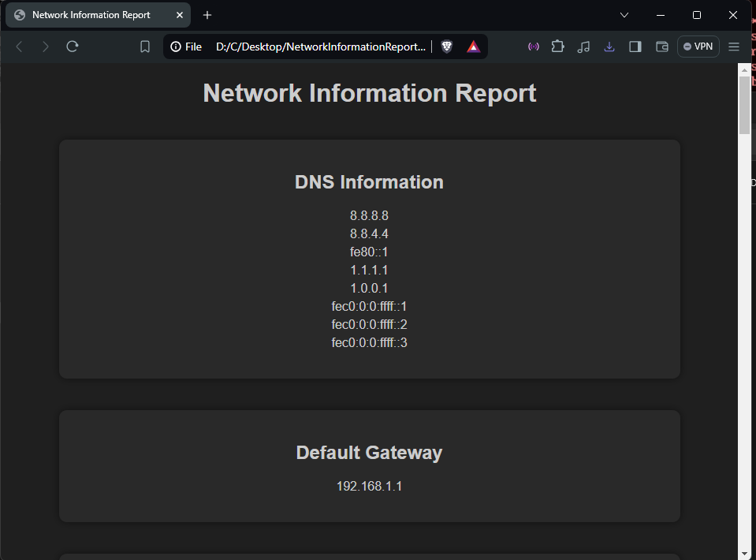The image size is (756, 560).
Task: Click the Brave Shields lion icon
Action: pos(447,47)
